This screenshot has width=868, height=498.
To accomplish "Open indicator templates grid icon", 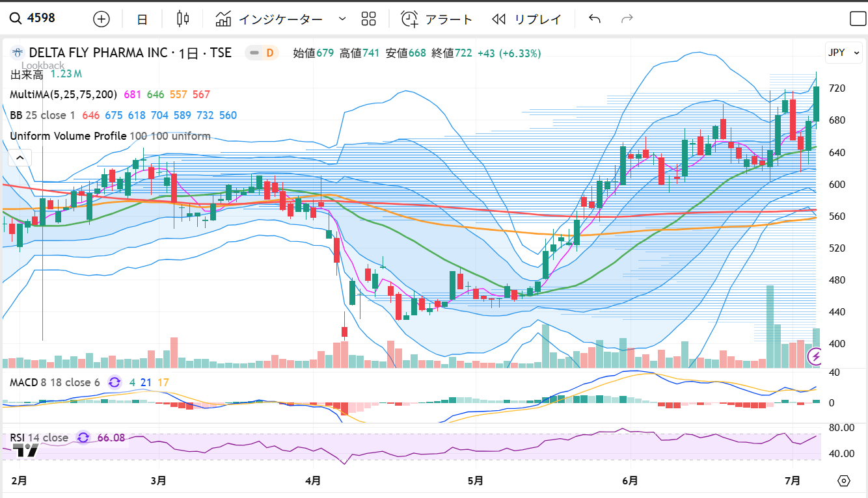I will pyautogui.click(x=369, y=19).
